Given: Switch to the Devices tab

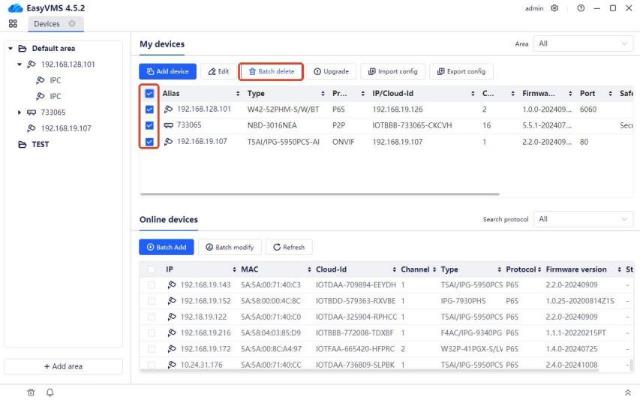Looking at the screenshot, I should (46, 23).
